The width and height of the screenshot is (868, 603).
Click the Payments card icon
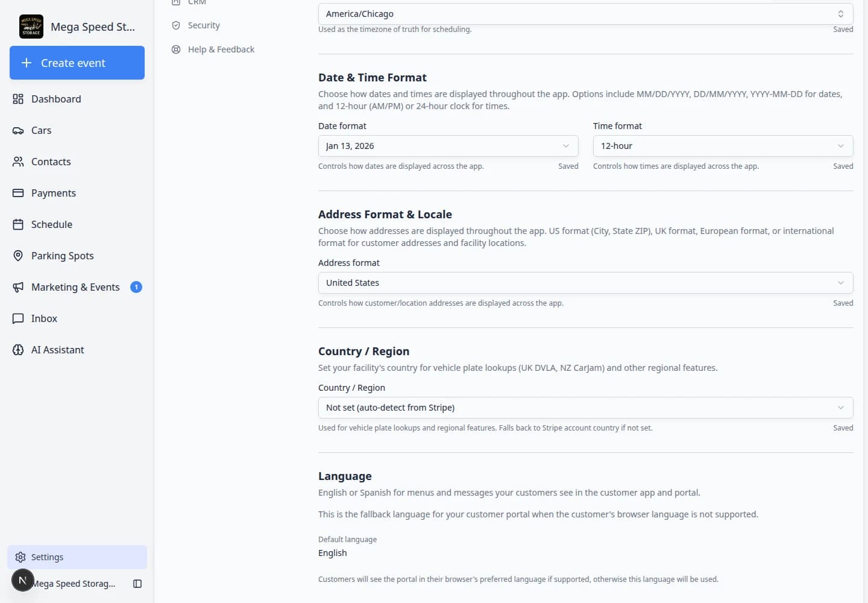pyautogui.click(x=18, y=193)
